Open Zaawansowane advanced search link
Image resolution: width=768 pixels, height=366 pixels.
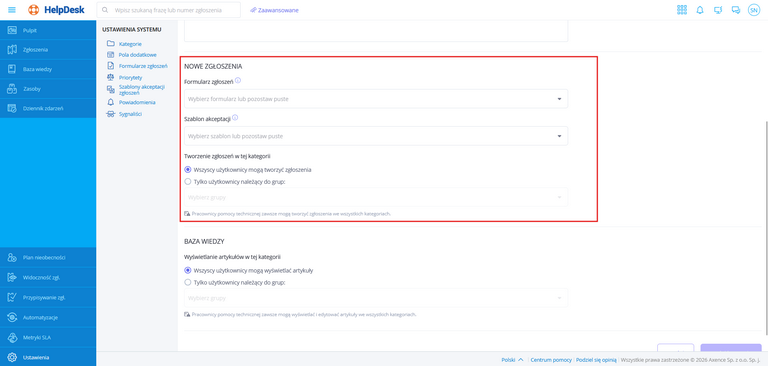coord(274,10)
